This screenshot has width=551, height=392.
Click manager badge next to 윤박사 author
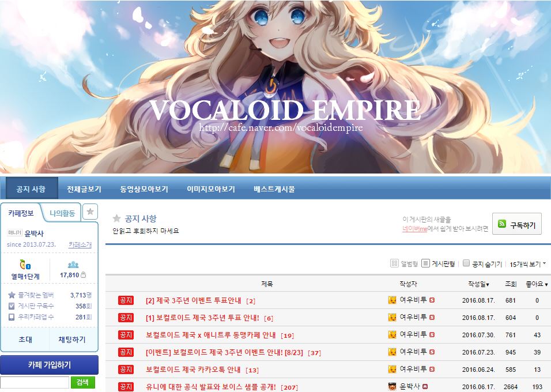[425, 386]
